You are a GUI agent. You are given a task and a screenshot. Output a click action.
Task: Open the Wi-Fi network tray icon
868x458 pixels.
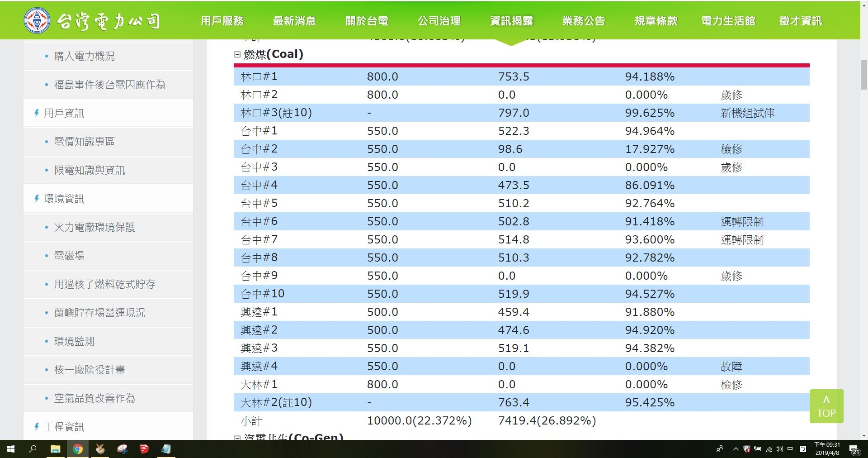[769, 449]
